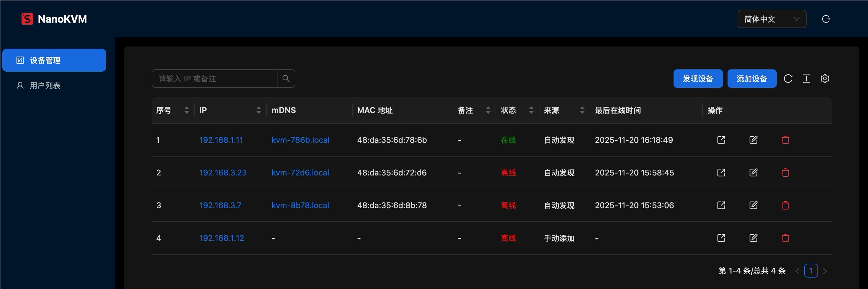Open the kvm-786b.local mDNS link
868x289 pixels.
pos(300,140)
